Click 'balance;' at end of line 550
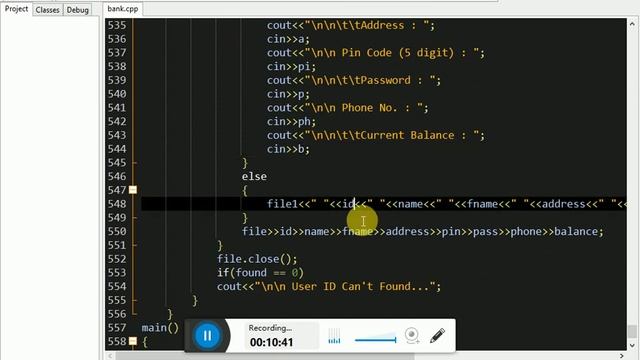The width and height of the screenshot is (640, 360). [579, 231]
